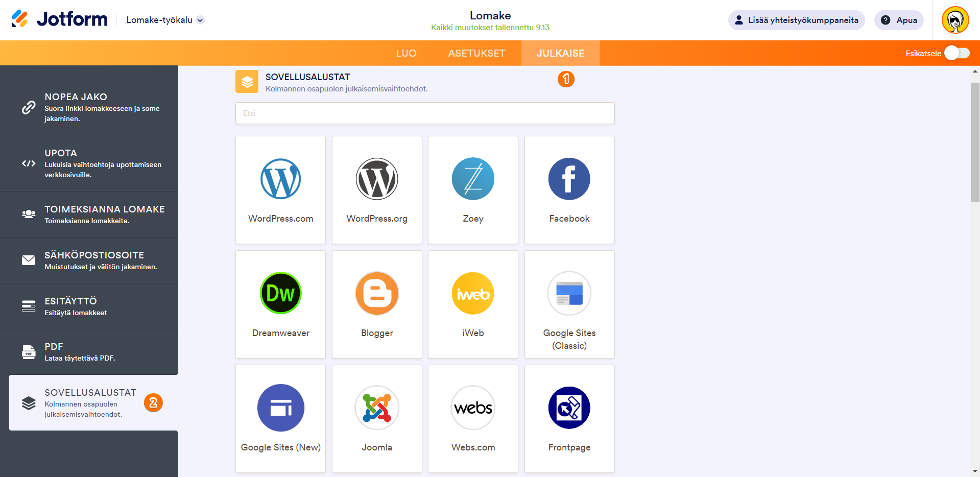
Task: Select the Zoey platform icon
Action: [473, 179]
